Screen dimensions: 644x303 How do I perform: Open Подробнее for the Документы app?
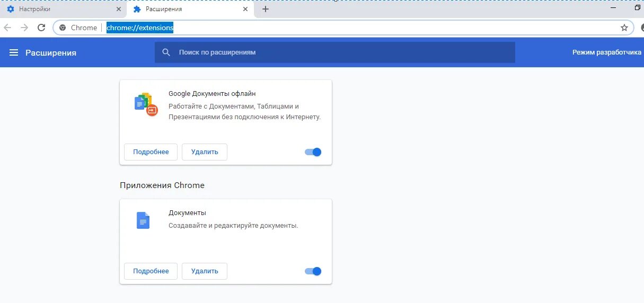(x=151, y=271)
